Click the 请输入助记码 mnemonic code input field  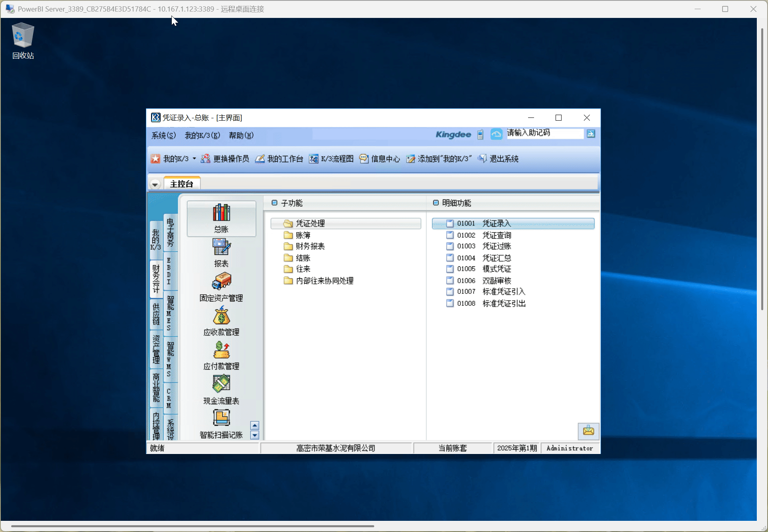click(x=544, y=133)
